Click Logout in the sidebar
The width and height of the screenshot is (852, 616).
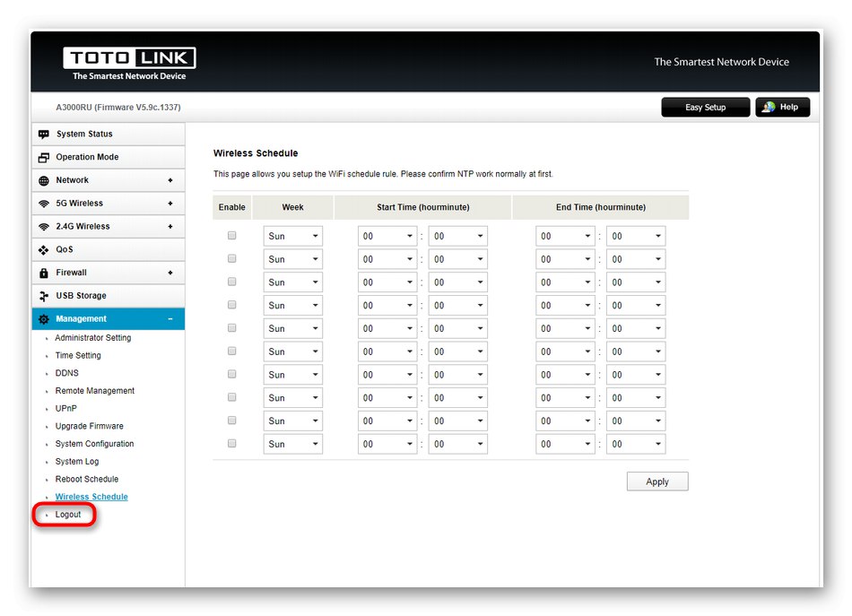(68, 515)
